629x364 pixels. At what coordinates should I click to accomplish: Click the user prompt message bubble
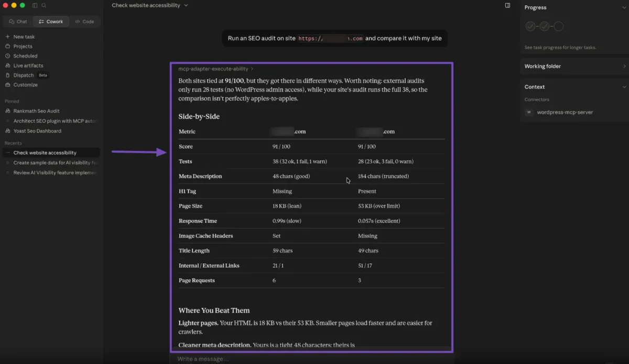(334, 38)
